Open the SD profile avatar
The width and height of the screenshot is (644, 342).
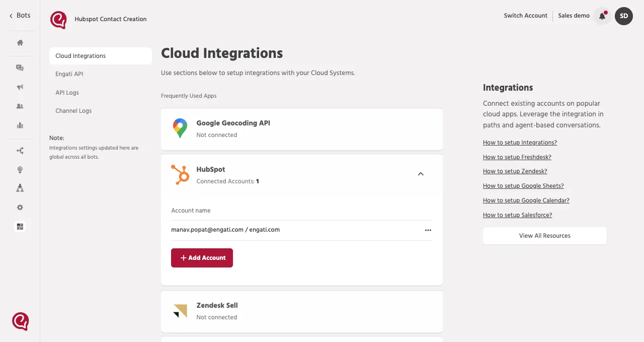[624, 16]
